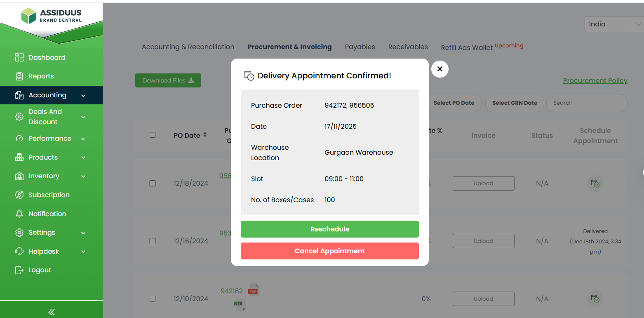
Task: Open the Receivables tab
Action: (408, 47)
